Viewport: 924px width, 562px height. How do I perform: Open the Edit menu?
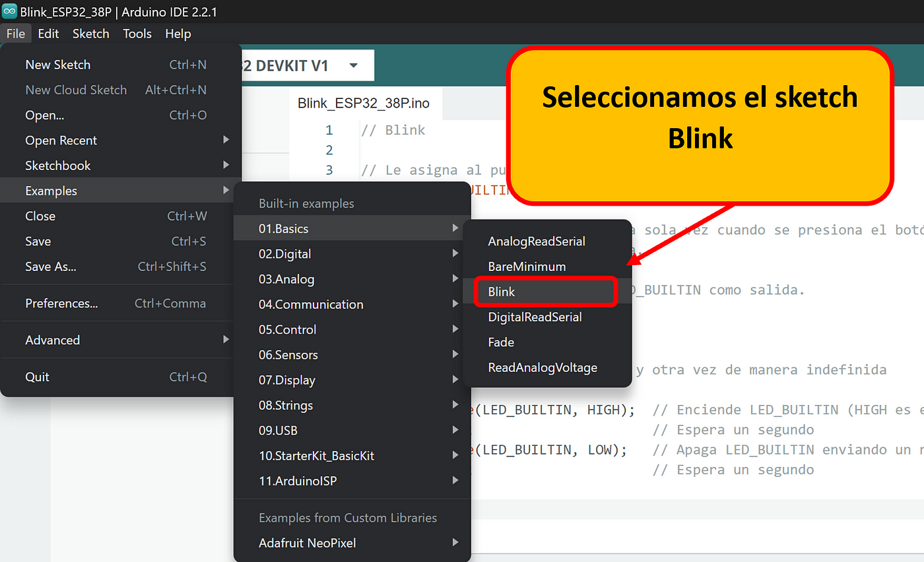click(x=48, y=34)
